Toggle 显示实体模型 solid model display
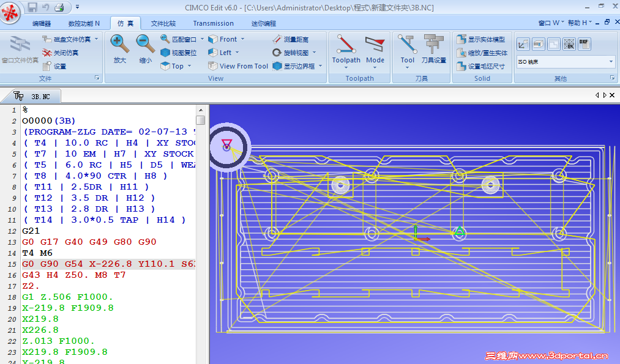The image size is (620, 364). click(481, 39)
